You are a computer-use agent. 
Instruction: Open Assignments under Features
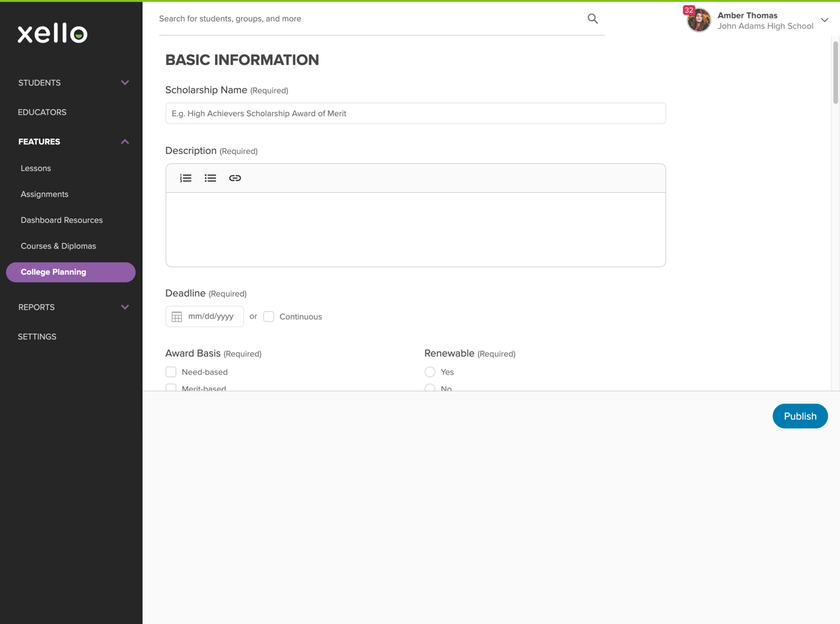[x=45, y=194]
